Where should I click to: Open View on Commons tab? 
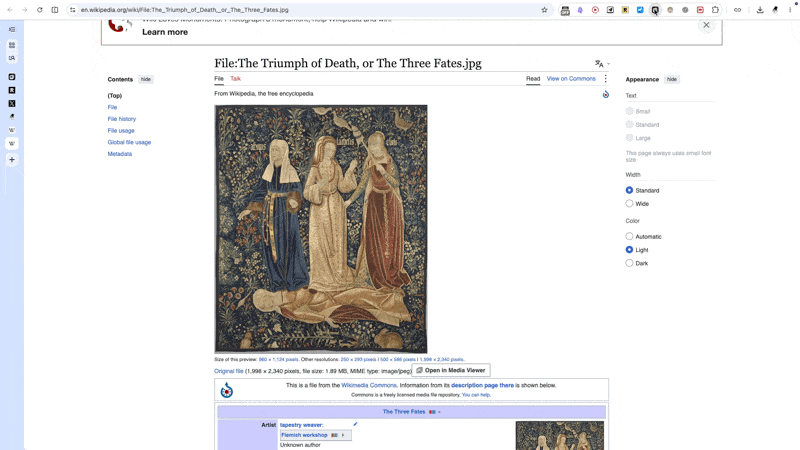(571, 79)
